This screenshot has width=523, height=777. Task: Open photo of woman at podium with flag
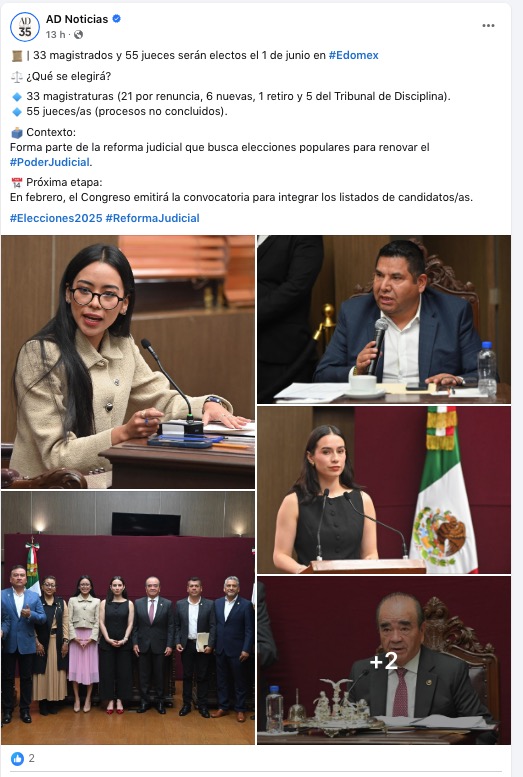384,490
